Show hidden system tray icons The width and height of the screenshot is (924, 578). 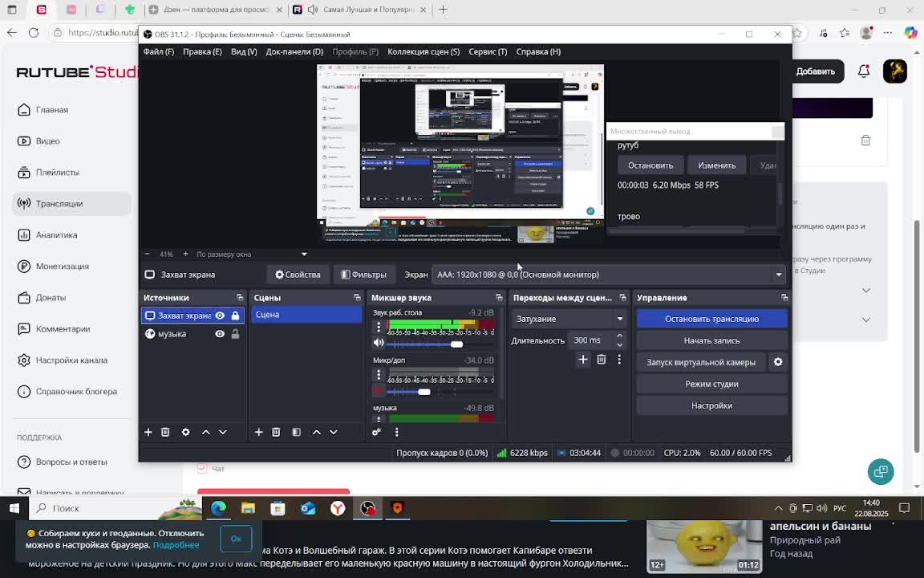(x=778, y=508)
